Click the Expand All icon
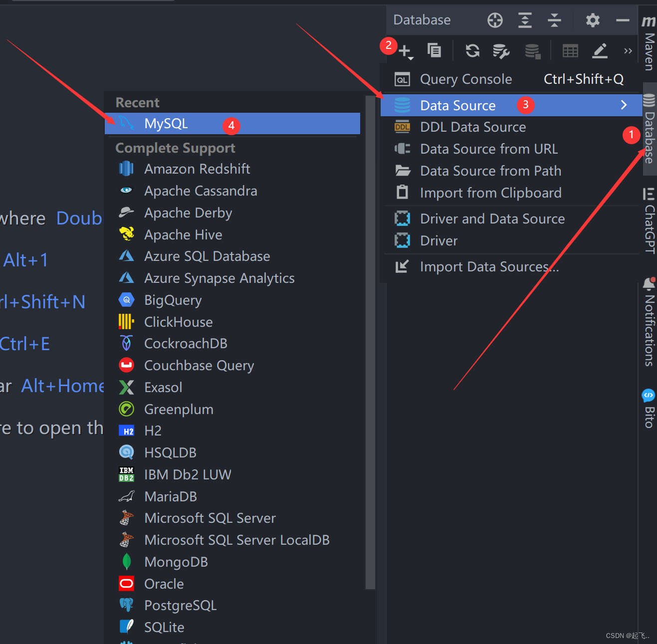The height and width of the screenshot is (644, 657). coord(525,20)
